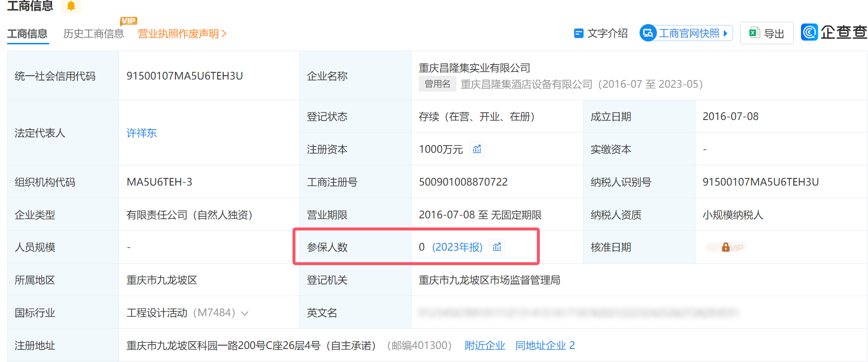Viewport: 868px width, 362px height.
Task: Click the 纳税人资质 label cell
Action: [639, 215]
